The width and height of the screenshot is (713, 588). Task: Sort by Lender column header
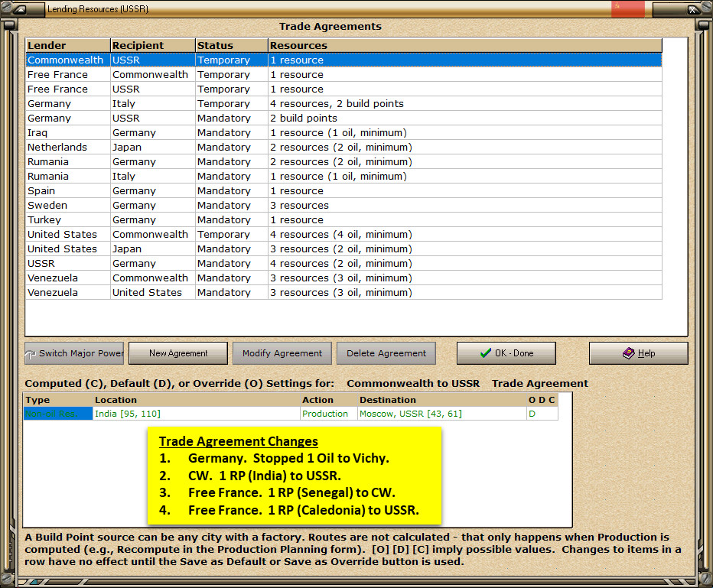(x=68, y=45)
